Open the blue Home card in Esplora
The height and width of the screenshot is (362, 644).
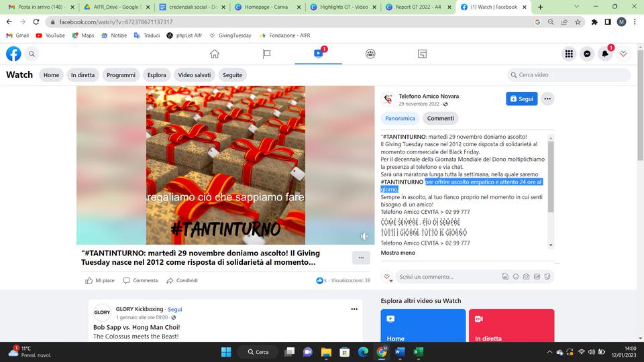click(x=423, y=326)
